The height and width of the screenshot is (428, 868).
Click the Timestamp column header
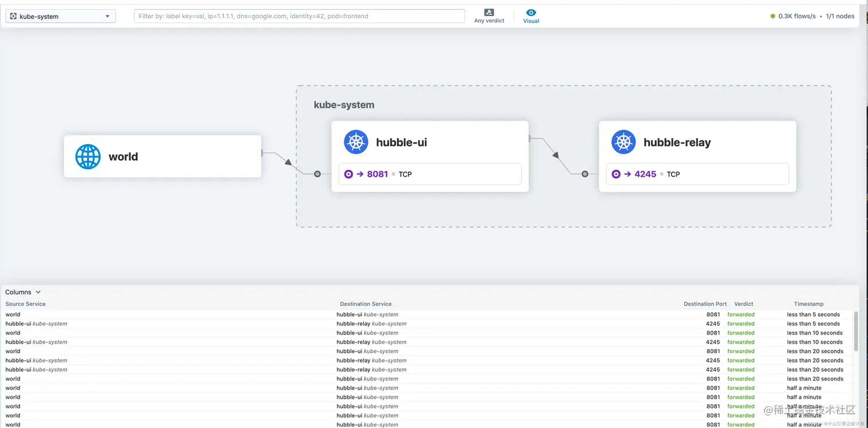[808, 304]
